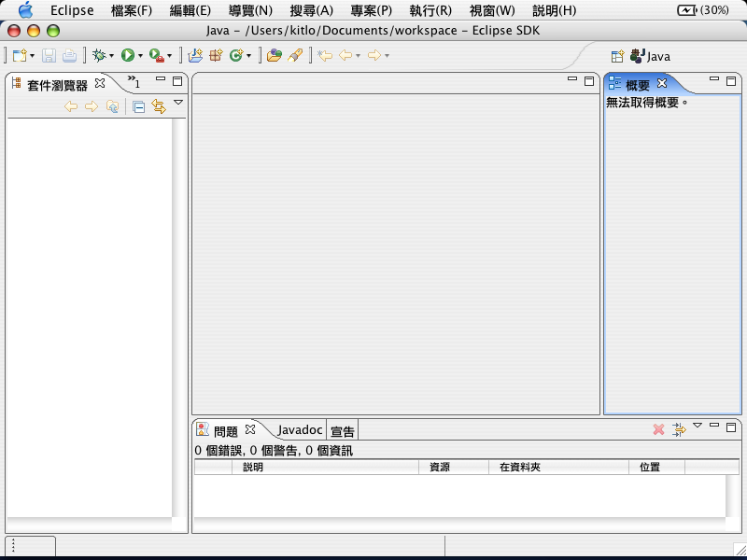Click the Open Perspective icon
Screen dimensions: 747x560
tap(617, 57)
